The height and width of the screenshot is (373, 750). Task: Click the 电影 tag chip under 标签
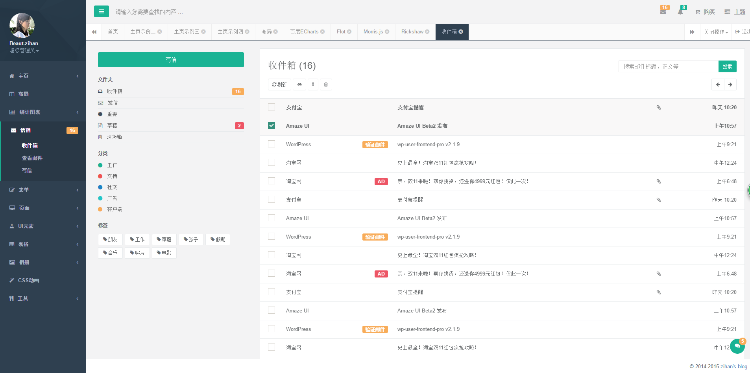point(164,253)
